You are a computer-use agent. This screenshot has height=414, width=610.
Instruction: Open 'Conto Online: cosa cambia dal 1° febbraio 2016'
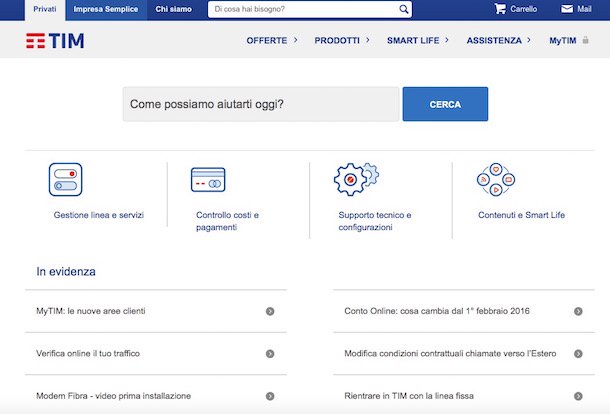(x=437, y=311)
